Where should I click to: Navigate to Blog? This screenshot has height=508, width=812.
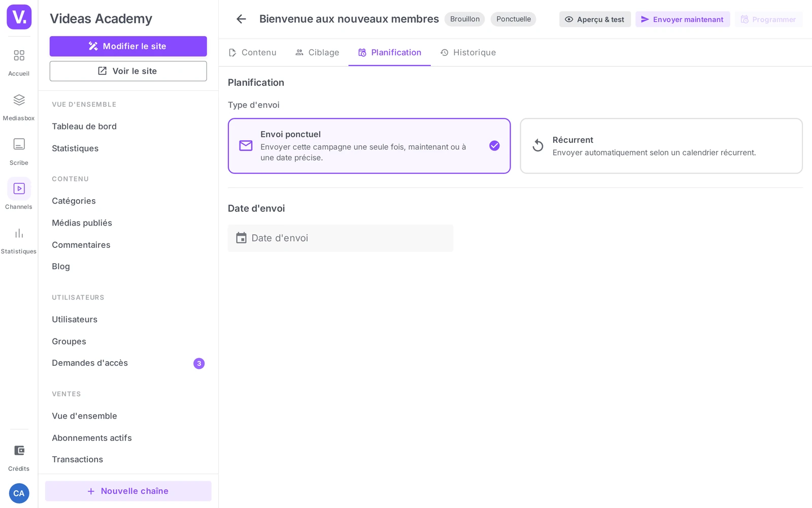[x=61, y=267]
